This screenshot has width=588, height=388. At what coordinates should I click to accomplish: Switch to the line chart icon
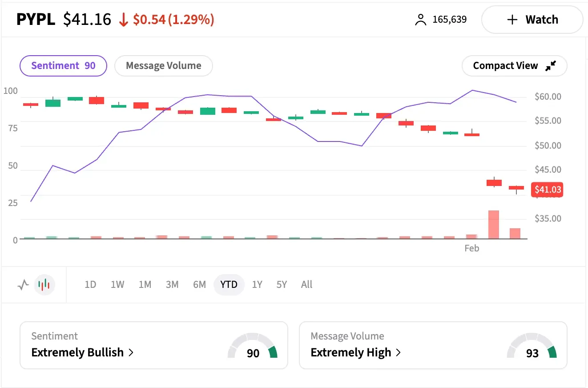pyautogui.click(x=23, y=285)
